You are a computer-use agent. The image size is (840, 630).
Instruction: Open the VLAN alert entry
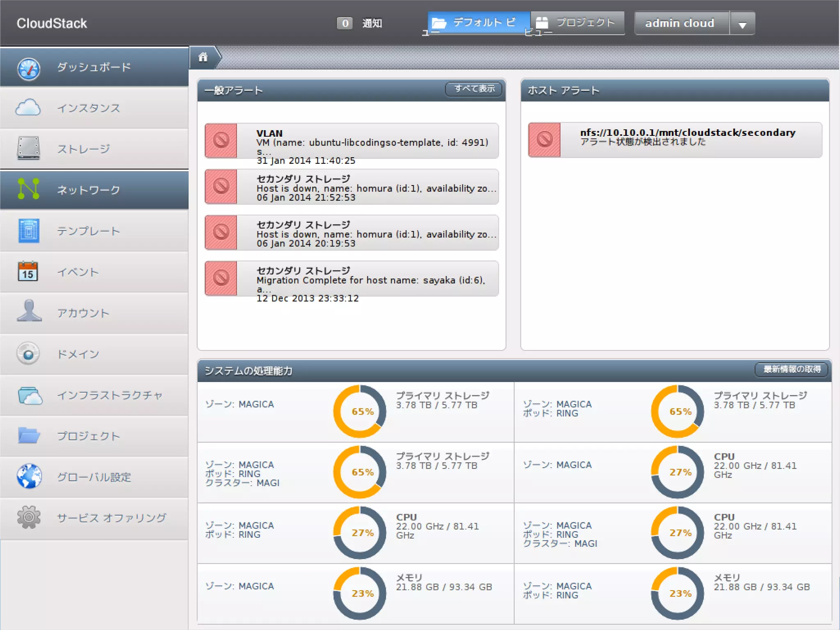click(352, 141)
